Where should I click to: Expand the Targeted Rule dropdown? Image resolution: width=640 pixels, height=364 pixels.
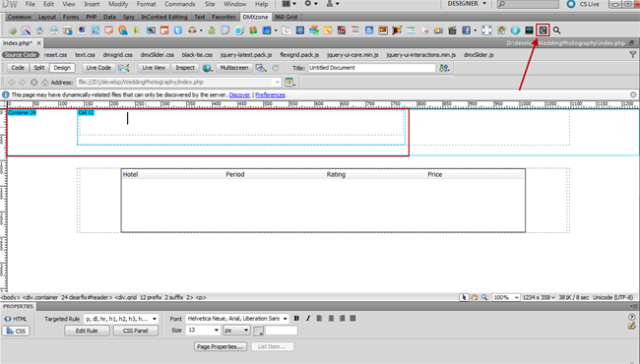[x=155, y=319]
